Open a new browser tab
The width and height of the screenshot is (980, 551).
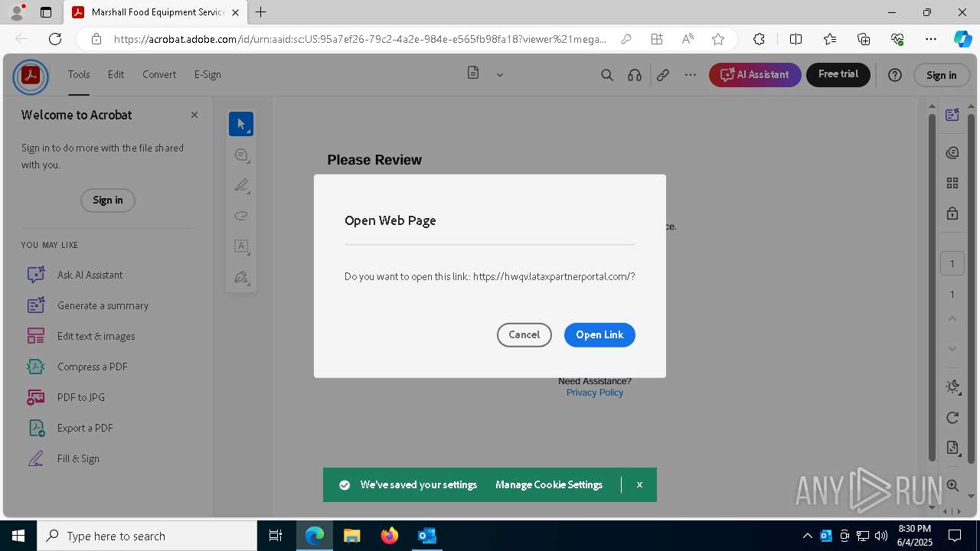click(261, 12)
